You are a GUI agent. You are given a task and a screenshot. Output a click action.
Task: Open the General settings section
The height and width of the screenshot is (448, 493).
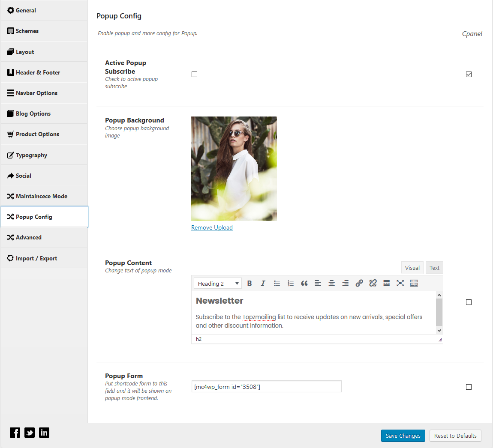(x=44, y=10)
